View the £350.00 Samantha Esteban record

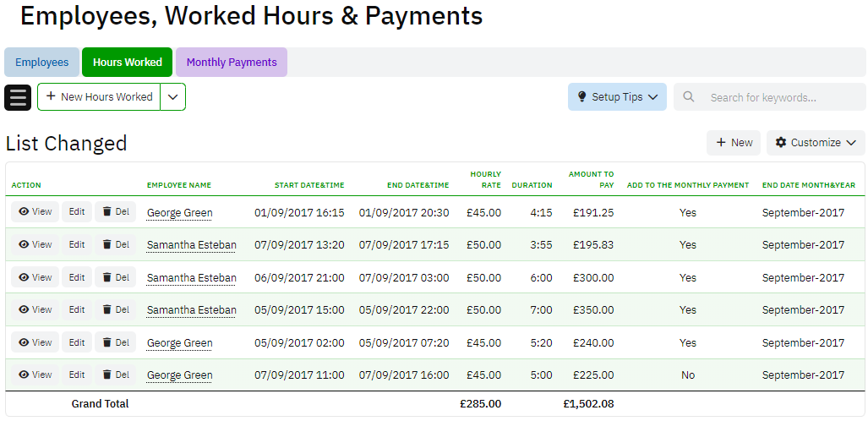(35, 309)
